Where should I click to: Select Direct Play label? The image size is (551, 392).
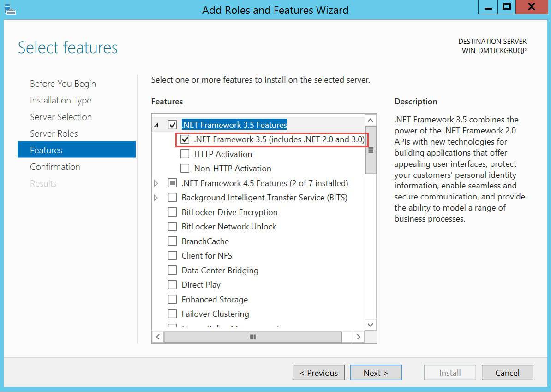(x=201, y=285)
